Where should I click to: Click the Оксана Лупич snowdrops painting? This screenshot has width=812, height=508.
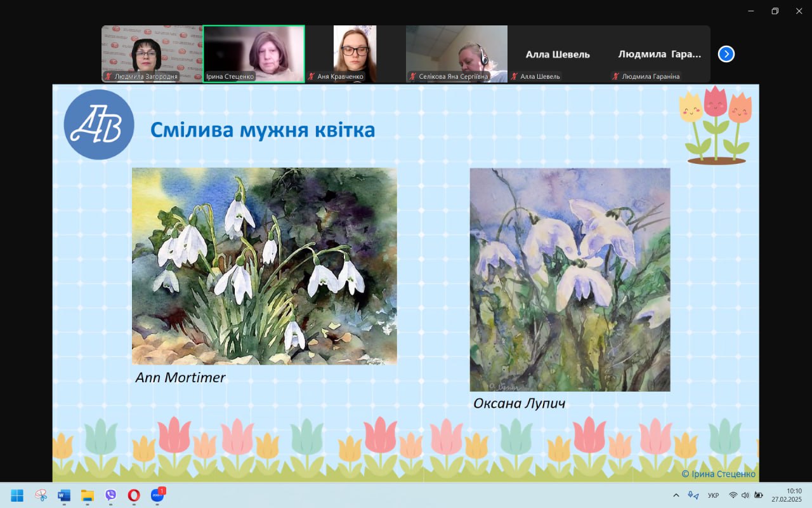570,279
